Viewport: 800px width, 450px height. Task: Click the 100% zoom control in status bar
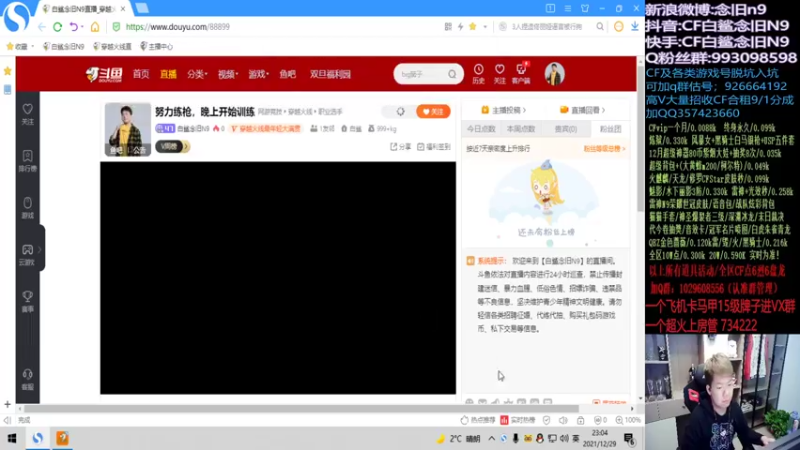click(628, 420)
